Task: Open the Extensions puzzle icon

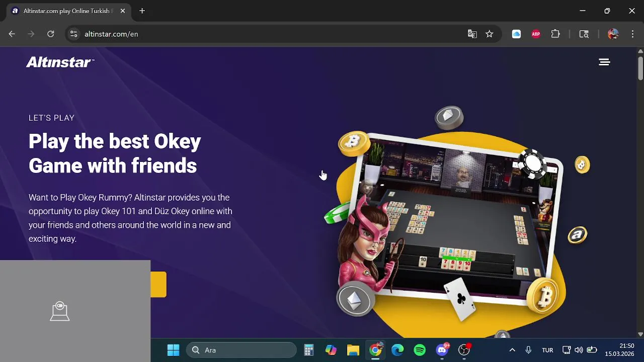Action: tap(555, 34)
